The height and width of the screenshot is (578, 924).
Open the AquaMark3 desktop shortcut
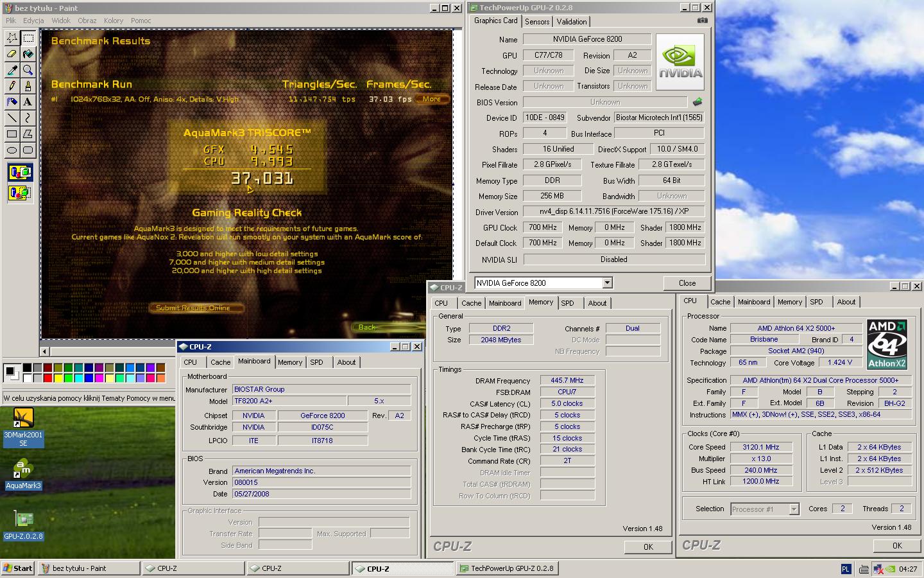coord(23,475)
